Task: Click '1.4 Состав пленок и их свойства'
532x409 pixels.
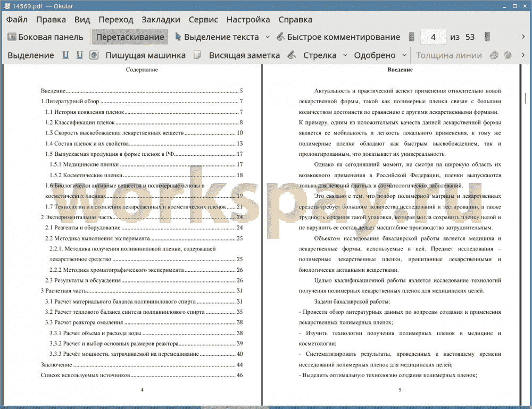Action: click(x=144, y=144)
